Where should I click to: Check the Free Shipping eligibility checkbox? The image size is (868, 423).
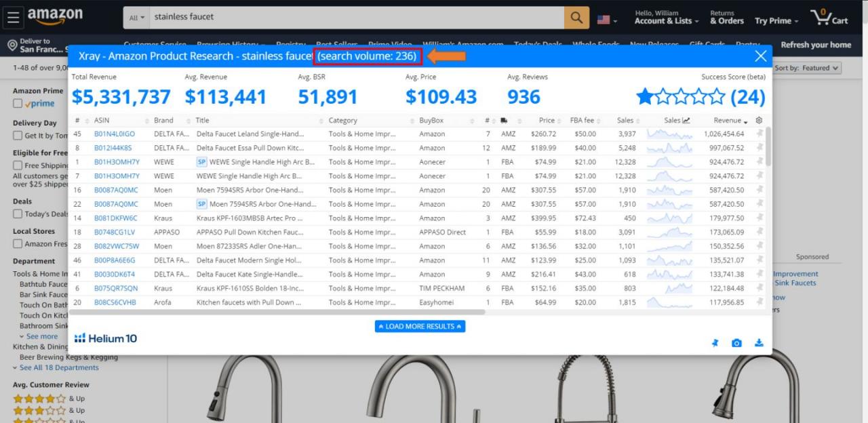(18, 165)
